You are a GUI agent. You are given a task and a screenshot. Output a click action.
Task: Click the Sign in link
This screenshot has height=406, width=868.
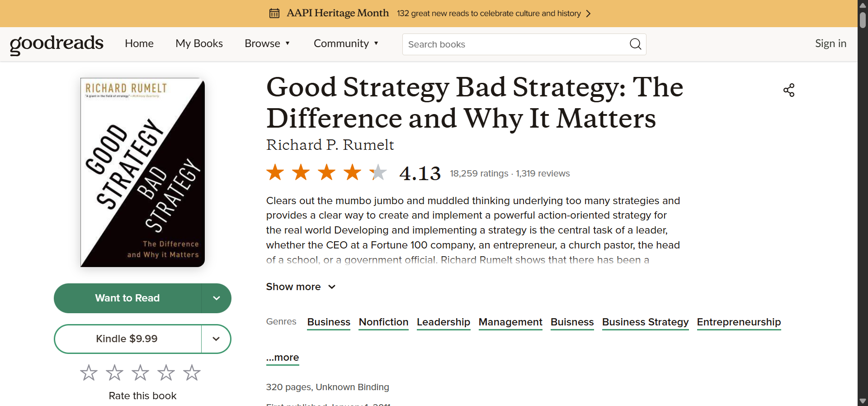830,43
